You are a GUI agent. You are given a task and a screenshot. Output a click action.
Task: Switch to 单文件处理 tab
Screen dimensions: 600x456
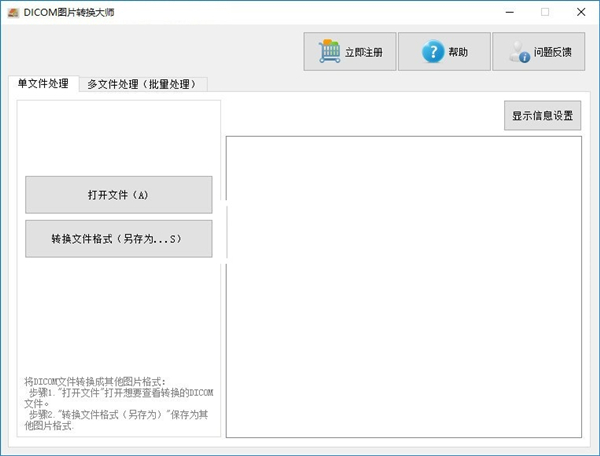[x=43, y=83]
